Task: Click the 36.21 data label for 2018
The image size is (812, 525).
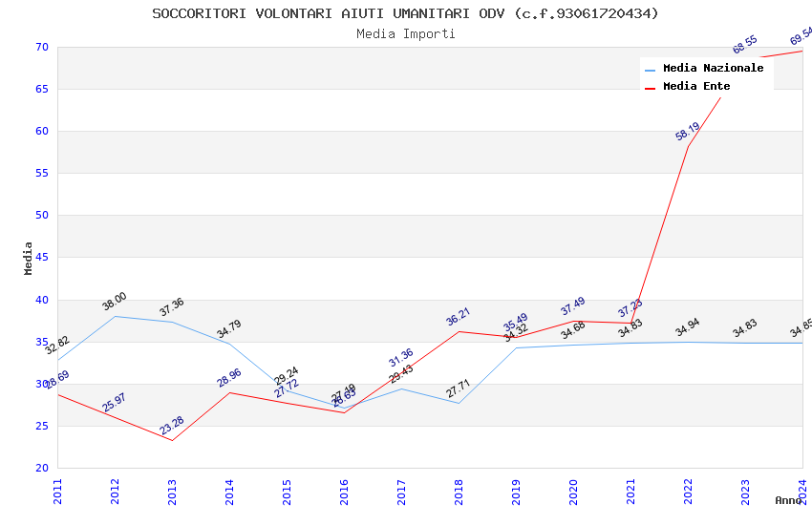Action: [458, 317]
